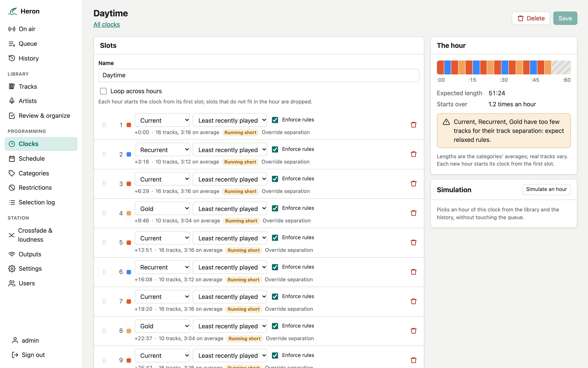Uncheck Enforce rules for slot 8
Screen dimensions: 588x368
coord(275,326)
